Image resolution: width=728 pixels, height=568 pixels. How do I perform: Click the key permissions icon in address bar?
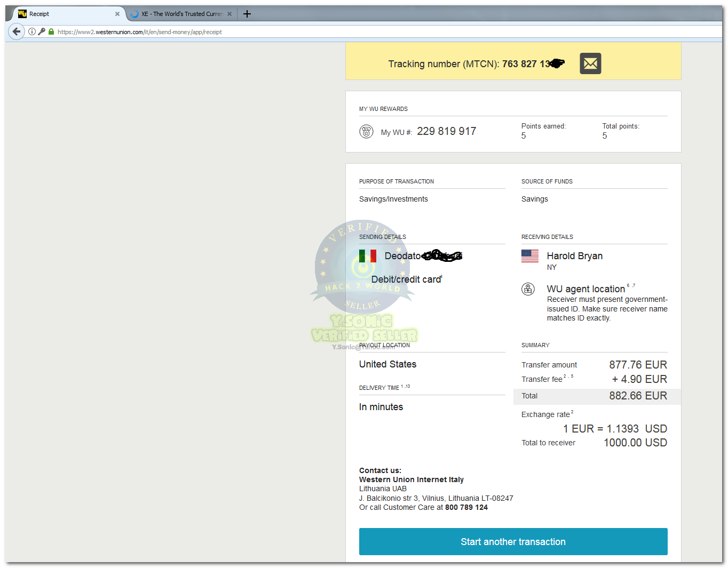coord(42,31)
